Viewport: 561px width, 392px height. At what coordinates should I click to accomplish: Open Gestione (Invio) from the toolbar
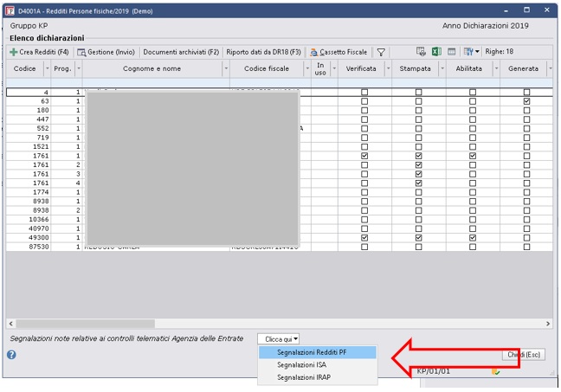pos(107,52)
